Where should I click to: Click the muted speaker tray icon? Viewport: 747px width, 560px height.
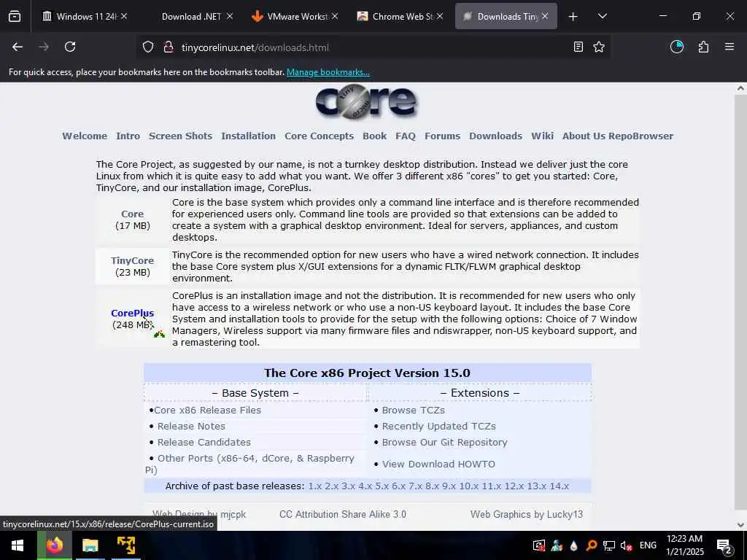[x=626, y=545]
